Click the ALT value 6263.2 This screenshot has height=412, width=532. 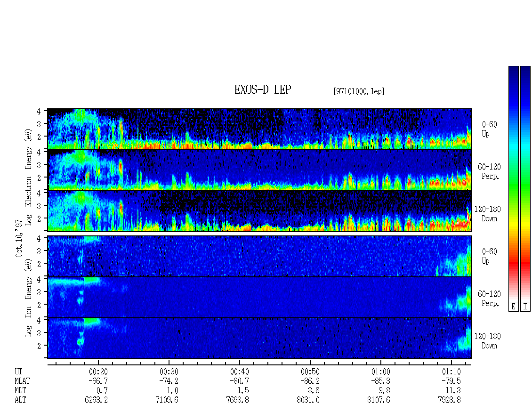97,400
